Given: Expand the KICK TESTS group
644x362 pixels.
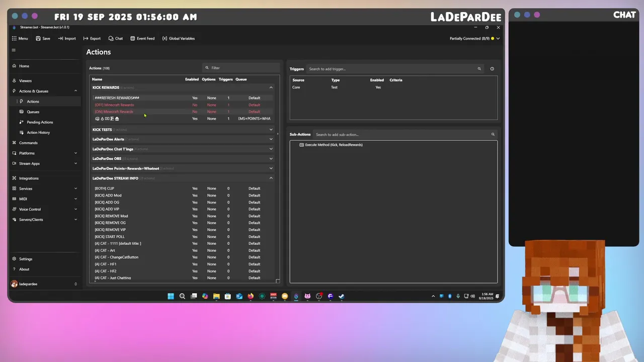Looking at the screenshot, I should point(271,130).
